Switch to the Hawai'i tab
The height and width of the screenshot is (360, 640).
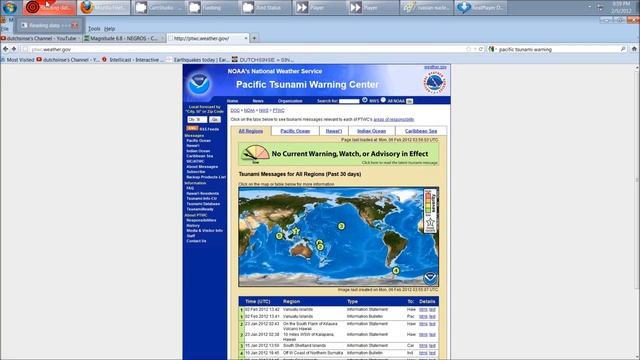[x=333, y=131]
